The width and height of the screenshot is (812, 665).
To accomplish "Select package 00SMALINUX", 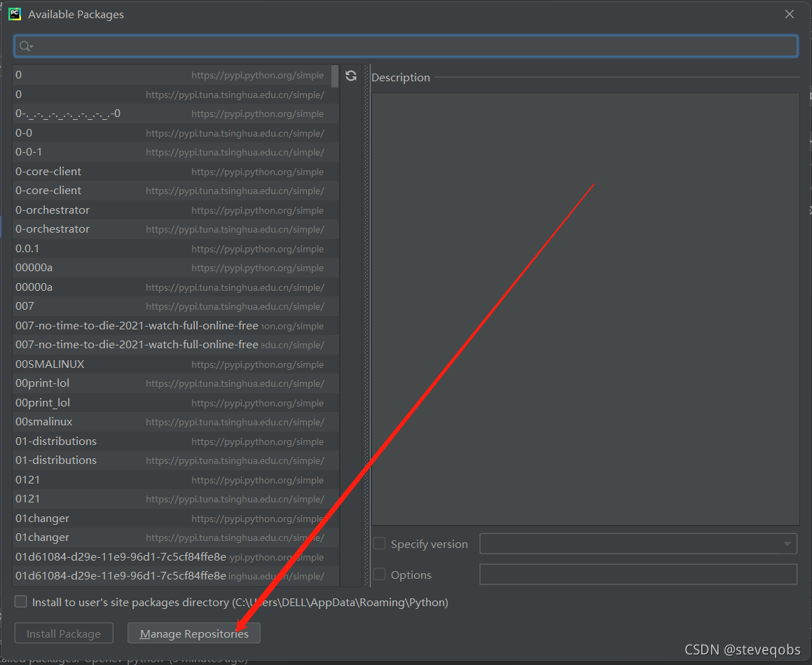I will point(176,364).
